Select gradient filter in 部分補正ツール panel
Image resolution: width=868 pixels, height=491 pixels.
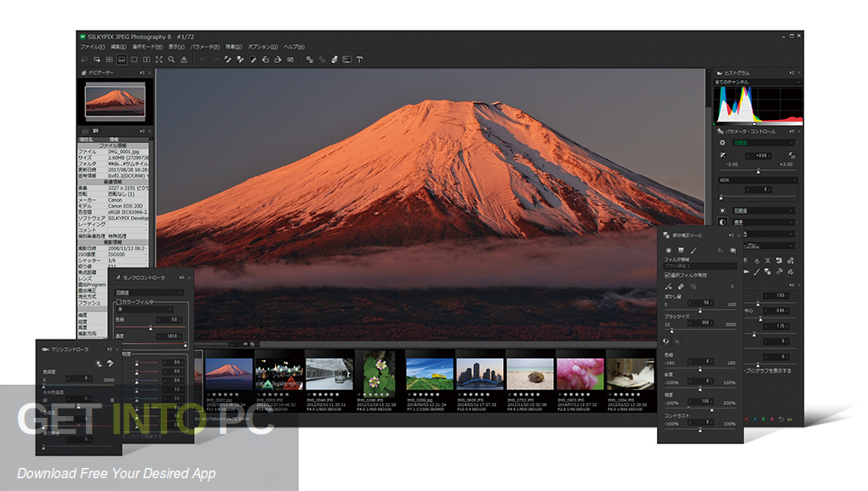pyautogui.click(x=681, y=250)
